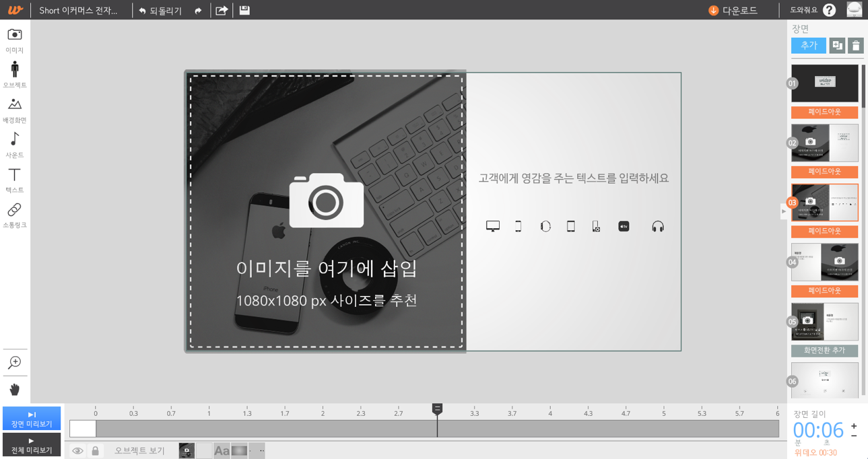Collapse the scene panel with side arrow
This screenshot has height=459, width=868.
pos(783,211)
